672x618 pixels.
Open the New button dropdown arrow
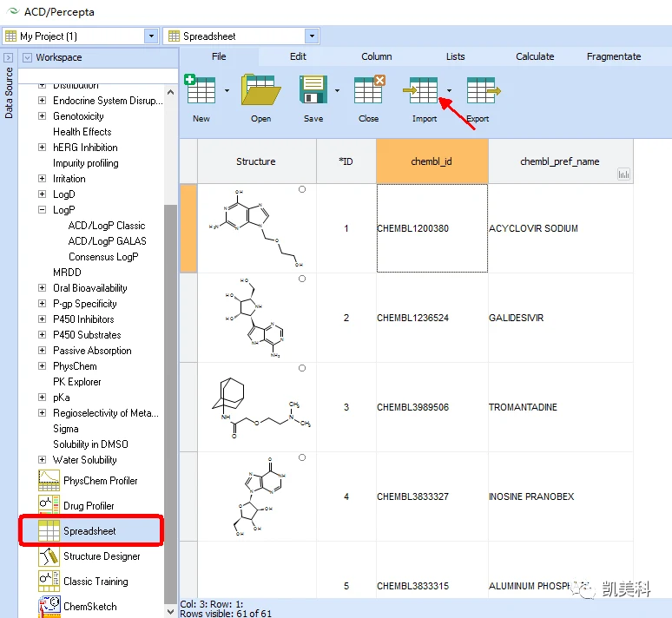[x=227, y=90]
